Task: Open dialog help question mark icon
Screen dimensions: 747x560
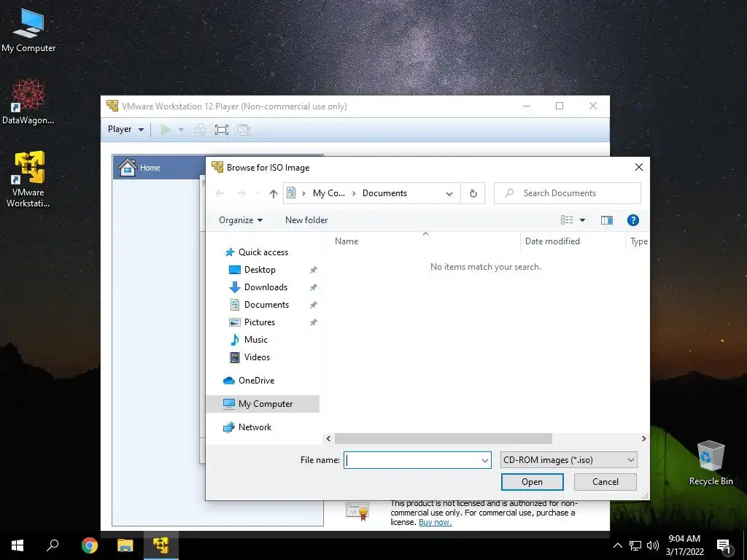Action: click(632, 220)
